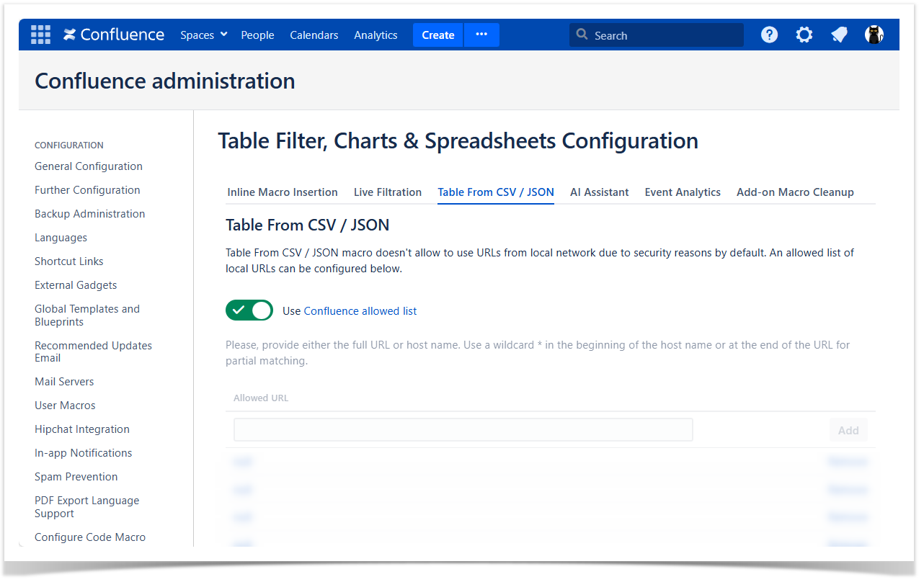
Task: Follow the Confluence allowed list link
Action: (360, 311)
